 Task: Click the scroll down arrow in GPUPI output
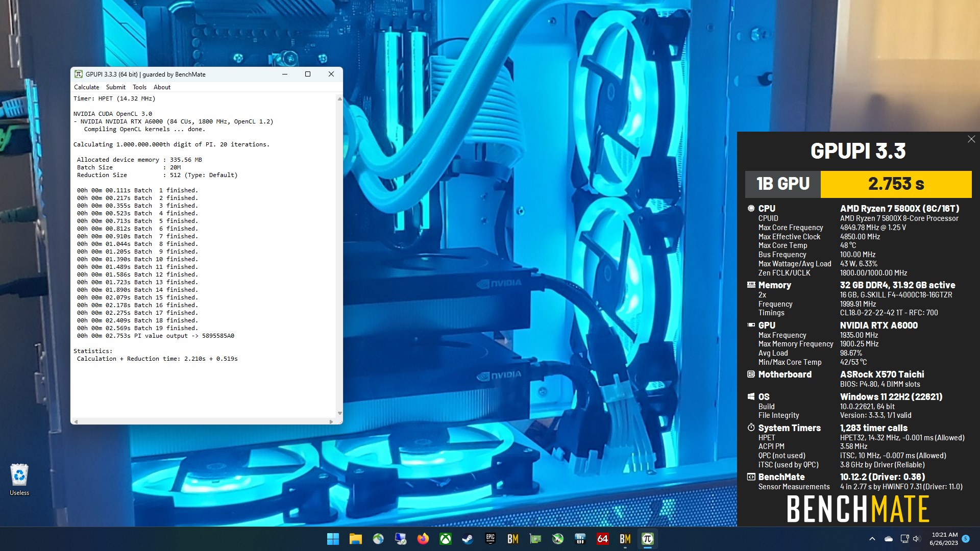click(x=339, y=413)
